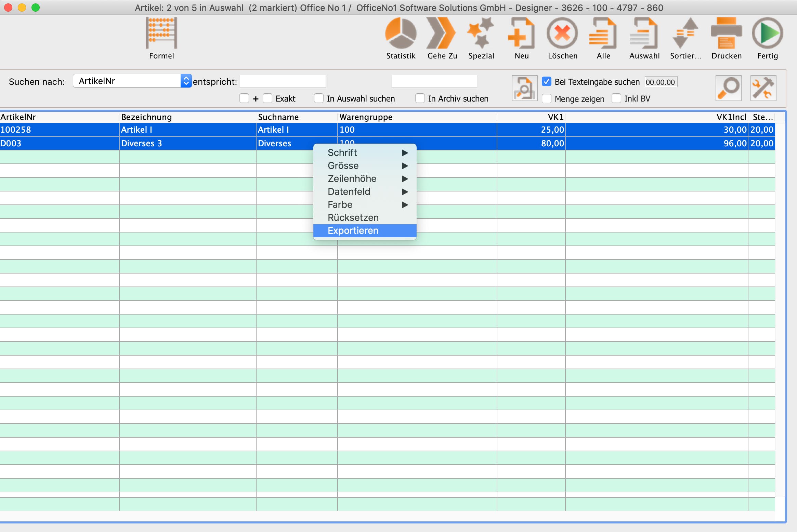Click the Fertig play icon
Image resolution: width=797 pixels, height=532 pixels.
click(x=767, y=34)
